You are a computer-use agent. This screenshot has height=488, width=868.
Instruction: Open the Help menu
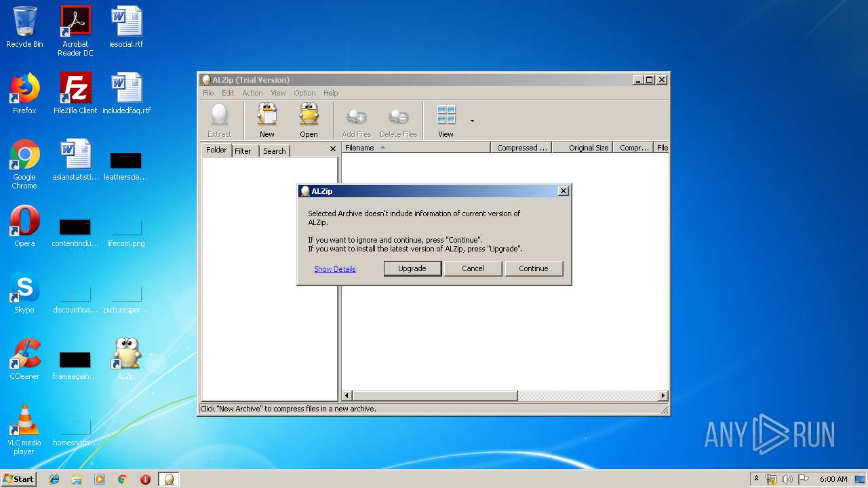point(330,93)
